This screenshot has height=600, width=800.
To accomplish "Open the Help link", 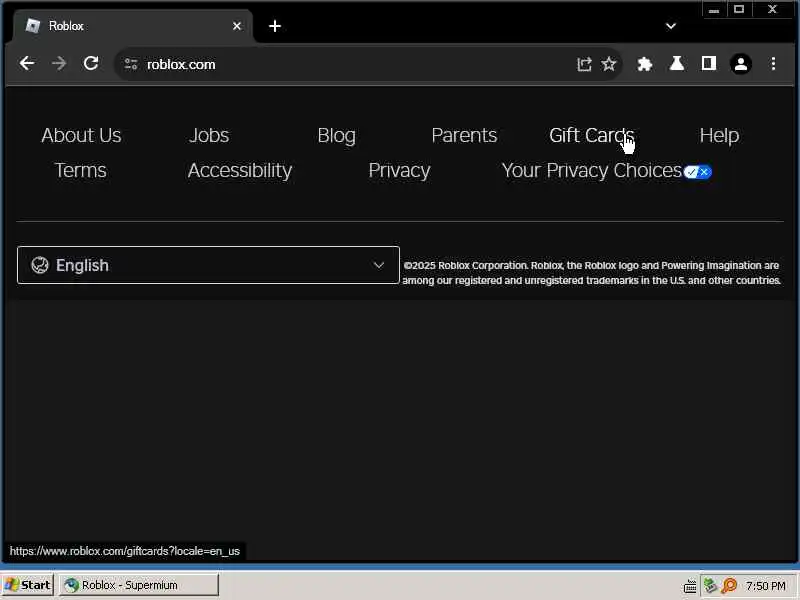I will point(719,136).
